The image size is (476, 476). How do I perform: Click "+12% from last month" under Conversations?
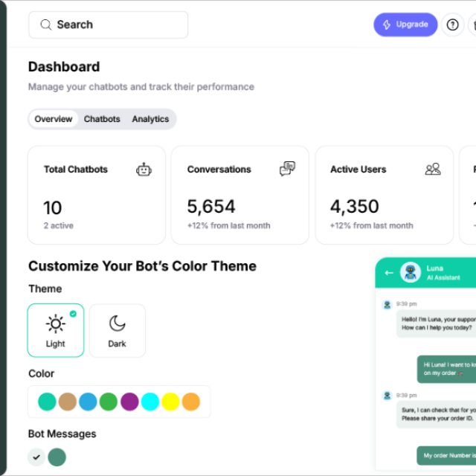point(228,225)
